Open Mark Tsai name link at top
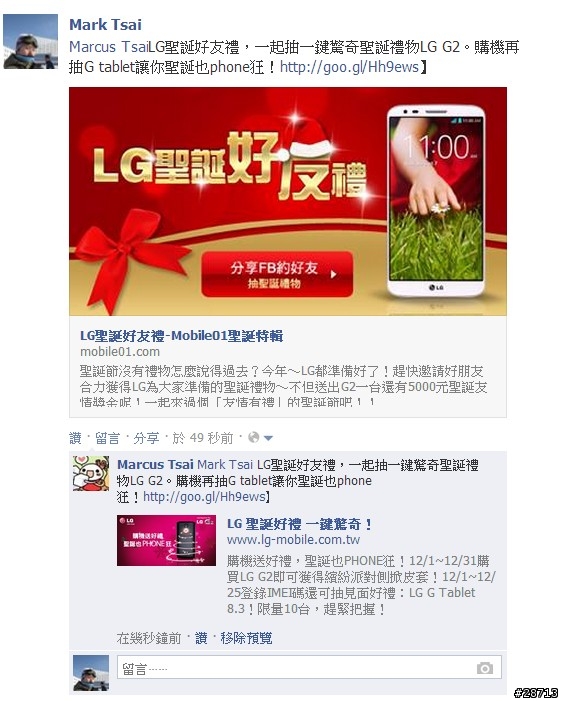This screenshot has height=701, width=562. pos(106,25)
